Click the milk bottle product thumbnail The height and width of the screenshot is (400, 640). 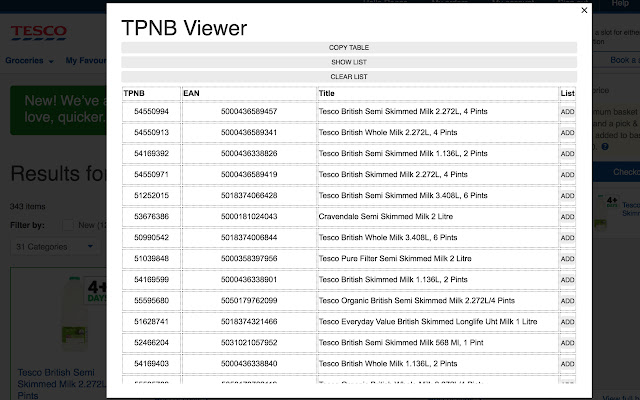75,313
